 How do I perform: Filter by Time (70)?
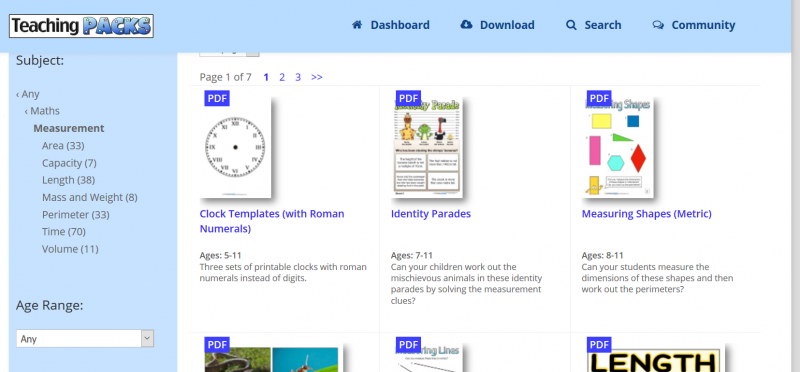click(64, 232)
